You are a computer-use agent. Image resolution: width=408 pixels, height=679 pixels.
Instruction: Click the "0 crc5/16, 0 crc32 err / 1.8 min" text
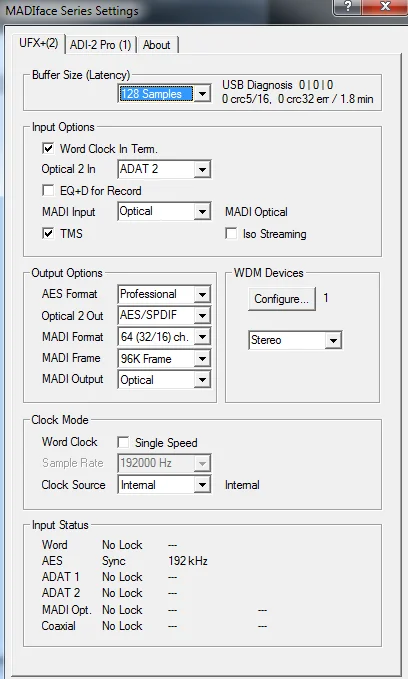pyautogui.click(x=298, y=99)
